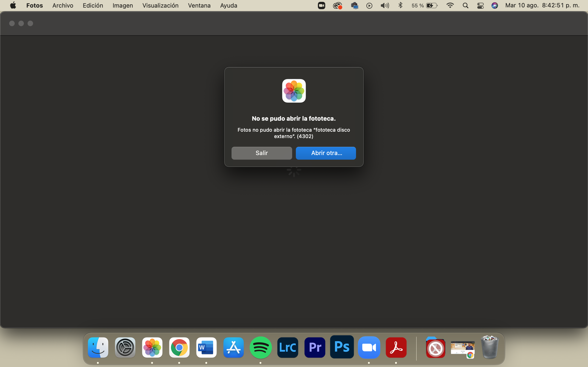Image resolution: width=588 pixels, height=367 pixels.
Task: Open Finder from the Dock
Action: click(98, 348)
